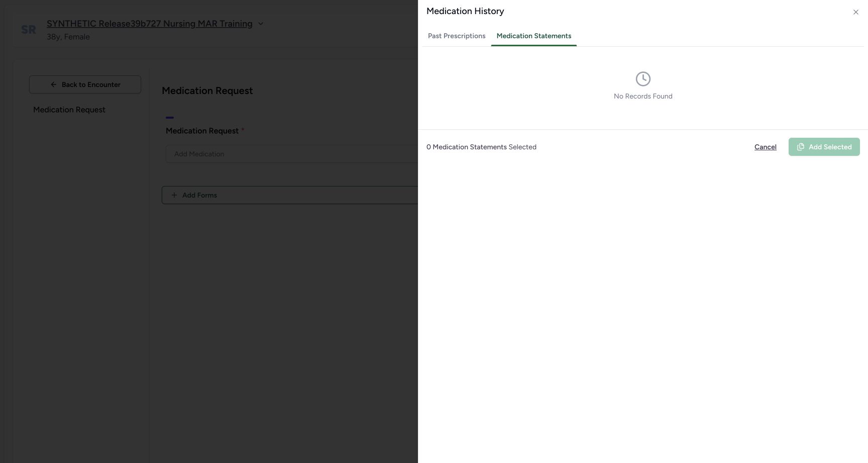Click the clock icon above No Records Found
Image resolution: width=868 pixels, height=463 pixels.
click(x=643, y=79)
